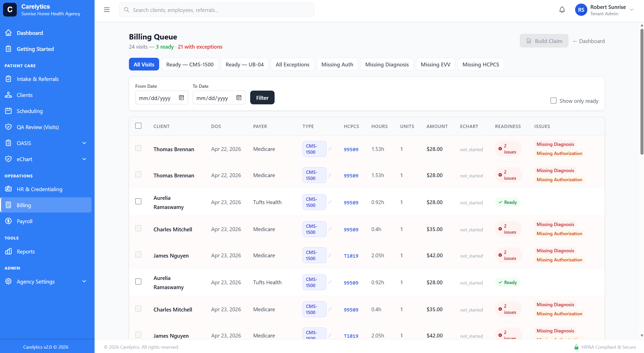
Task: Click the search magnifier icon
Action: (126, 10)
